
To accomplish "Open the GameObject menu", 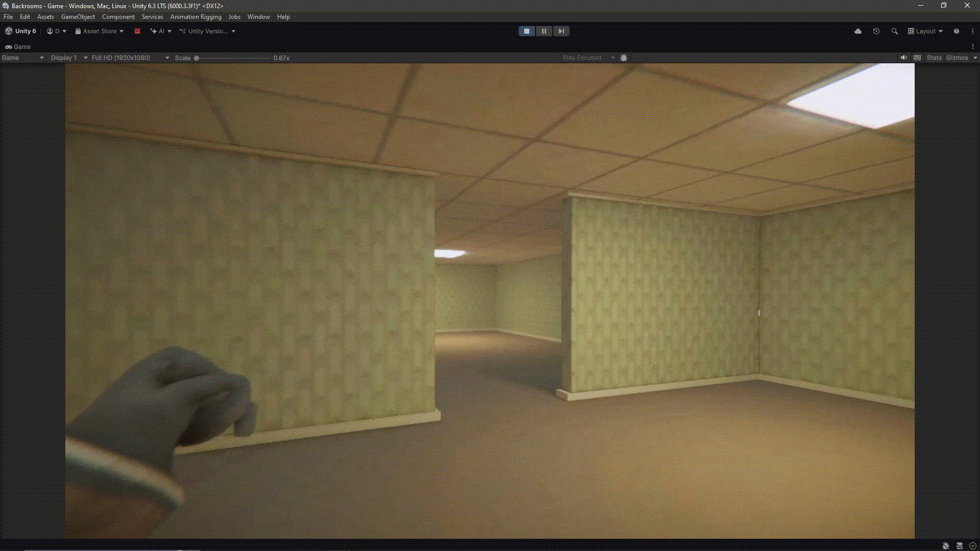I will pyautogui.click(x=78, y=17).
